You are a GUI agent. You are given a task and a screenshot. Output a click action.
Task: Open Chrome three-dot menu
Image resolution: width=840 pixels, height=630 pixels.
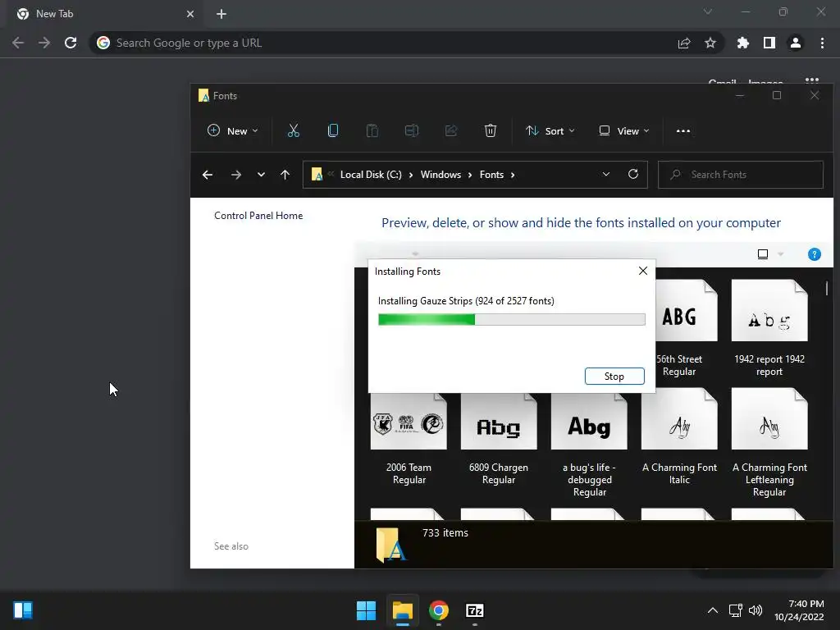pos(822,43)
